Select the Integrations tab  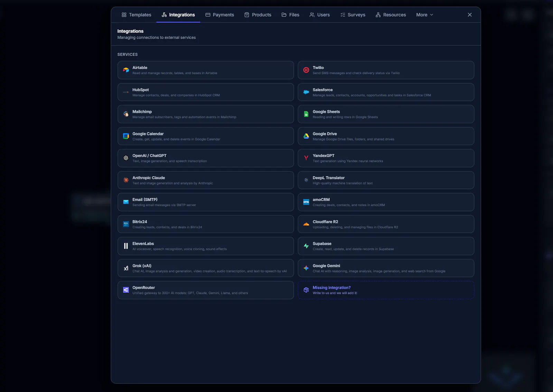(178, 15)
